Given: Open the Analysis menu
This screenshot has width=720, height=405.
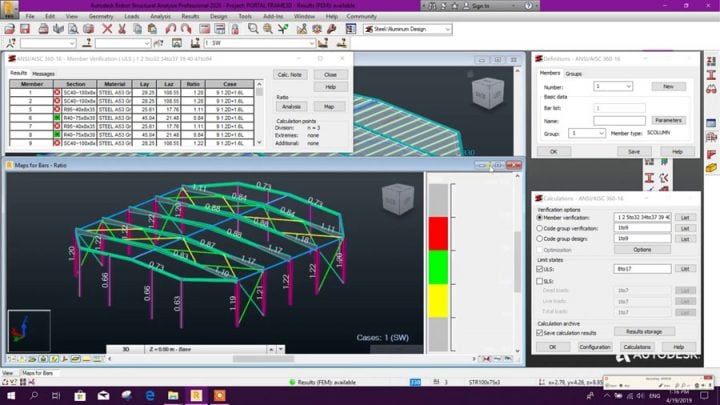Looking at the screenshot, I should [x=160, y=17].
